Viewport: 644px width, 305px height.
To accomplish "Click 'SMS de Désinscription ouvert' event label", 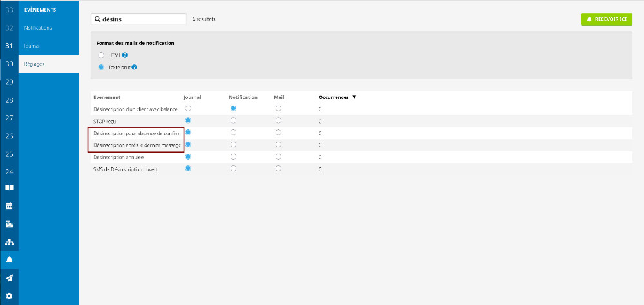I will tap(126, 169).
